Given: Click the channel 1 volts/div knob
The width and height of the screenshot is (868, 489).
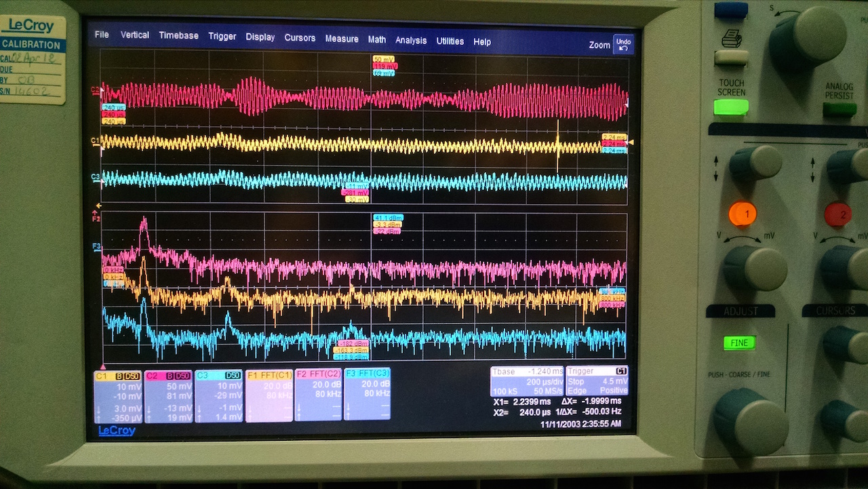Looking at the screenshot, I should [x=755, y=268].
